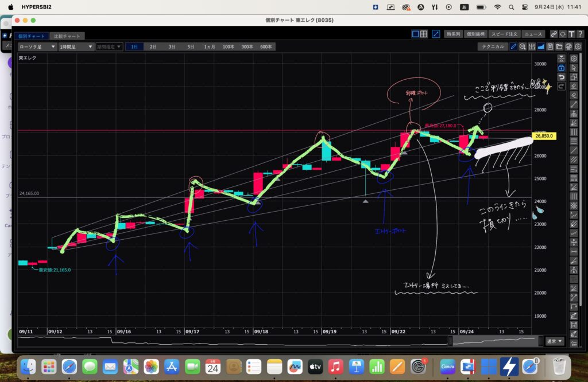Click the link chain icon
The width and height of the screenshot is (588, 382).
point(554,34)
